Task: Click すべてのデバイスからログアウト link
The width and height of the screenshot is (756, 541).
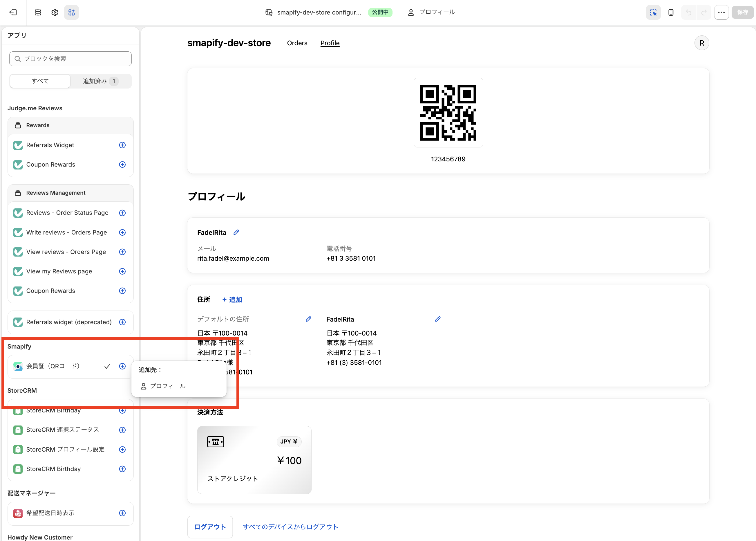Action: point(290,527)
